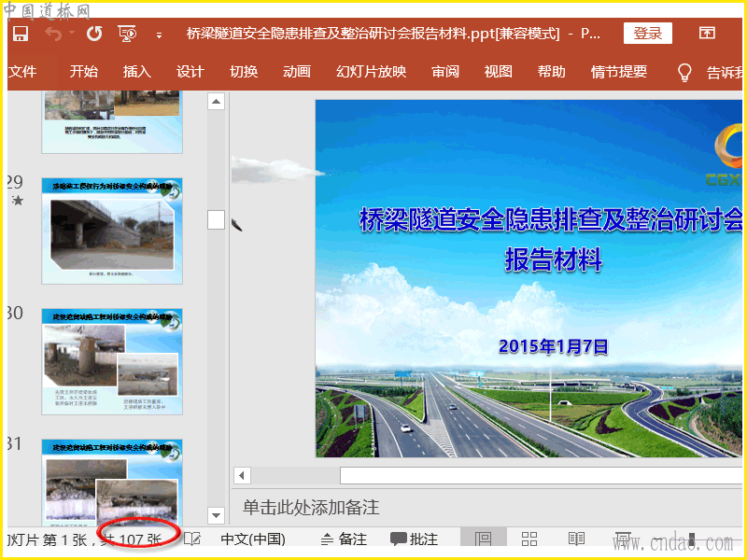Click the animation star under slide 29
This screenshot has width=747, height=560.
(x=18, y=201)
